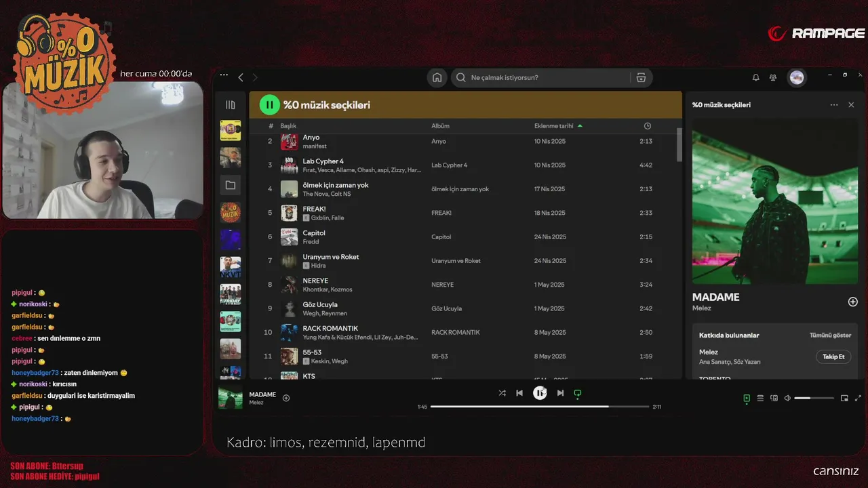Select the Uranyum ve Roket track
The height and width of the screenshot is (488, 868).
[465, 260]
